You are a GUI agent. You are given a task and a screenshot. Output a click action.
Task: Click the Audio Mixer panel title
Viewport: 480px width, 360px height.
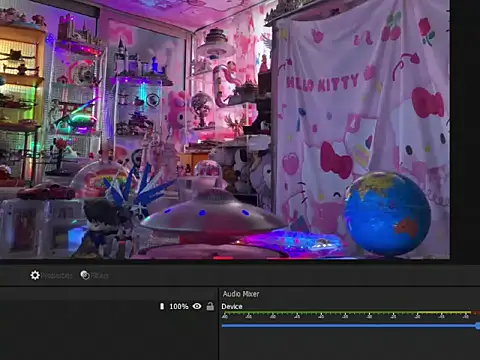(241, 294)
